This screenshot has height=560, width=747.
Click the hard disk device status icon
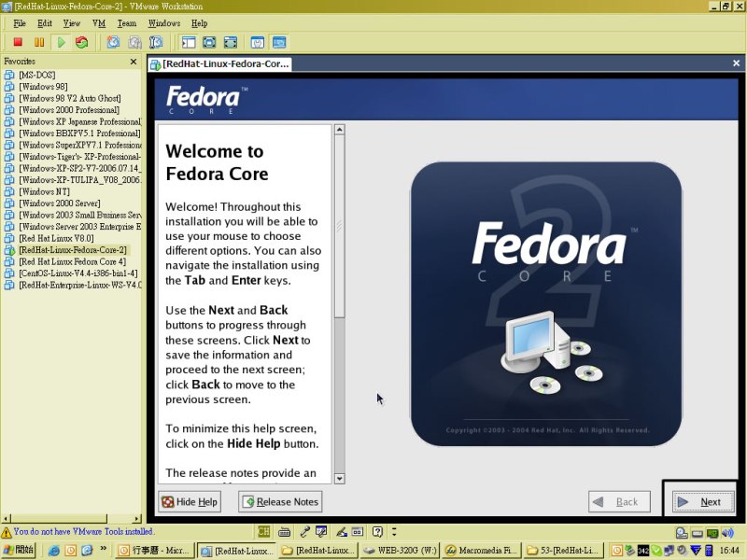click(697, 533)
